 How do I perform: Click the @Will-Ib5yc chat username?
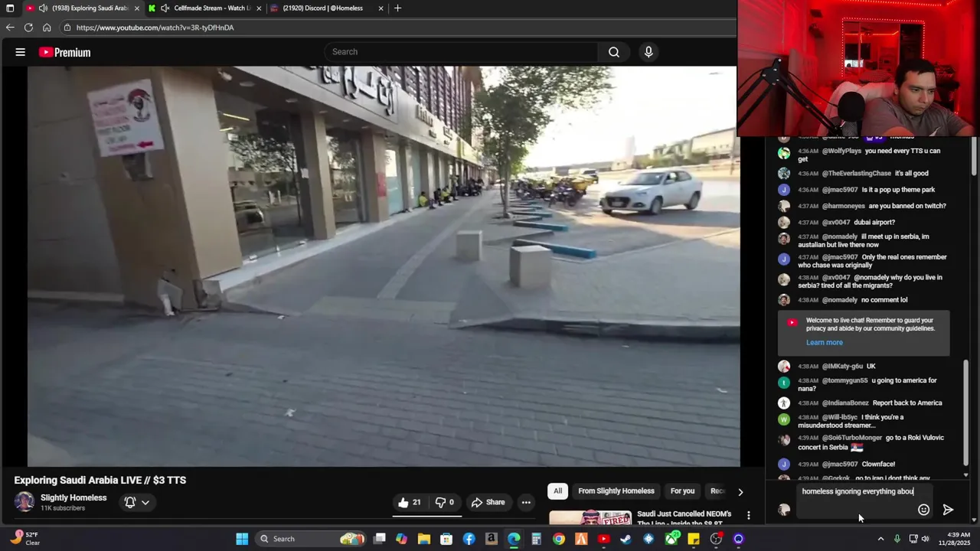(x=840, y=417)
